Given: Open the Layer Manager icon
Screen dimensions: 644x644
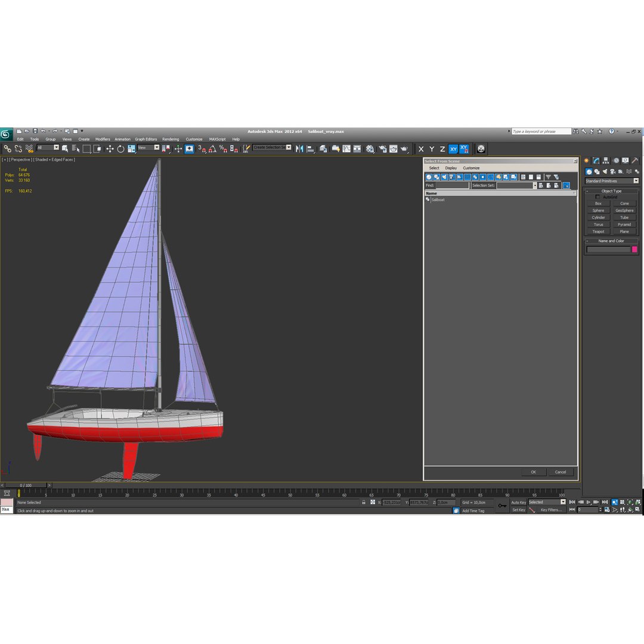Looking at the screenshot, I should 323,148.
